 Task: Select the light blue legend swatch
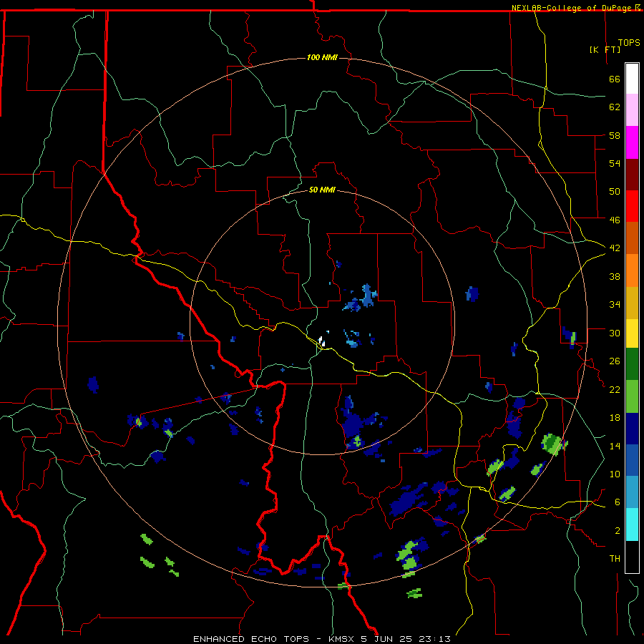pyautogui.click(x=632, y=492)
